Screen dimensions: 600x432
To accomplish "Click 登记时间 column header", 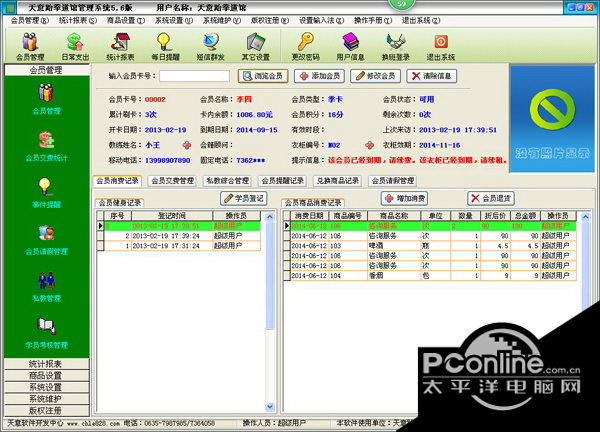I will pyautogui.click(x=172, y=216).
